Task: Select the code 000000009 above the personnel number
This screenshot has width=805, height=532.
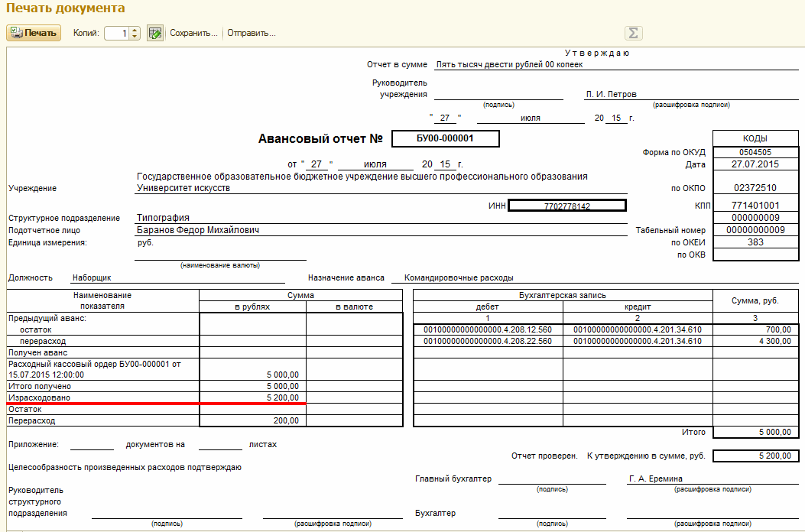Action: coord(755,218)
